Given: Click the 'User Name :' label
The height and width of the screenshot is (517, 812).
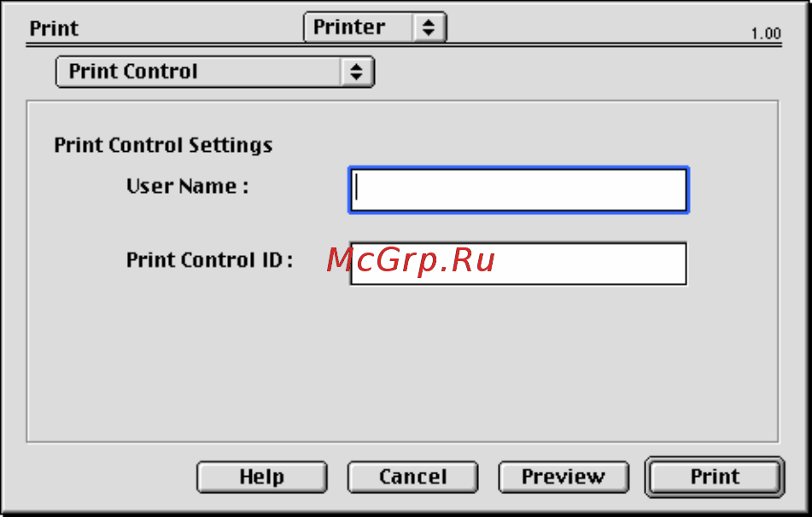Looking at the screenshot, I should click(188, 186).
